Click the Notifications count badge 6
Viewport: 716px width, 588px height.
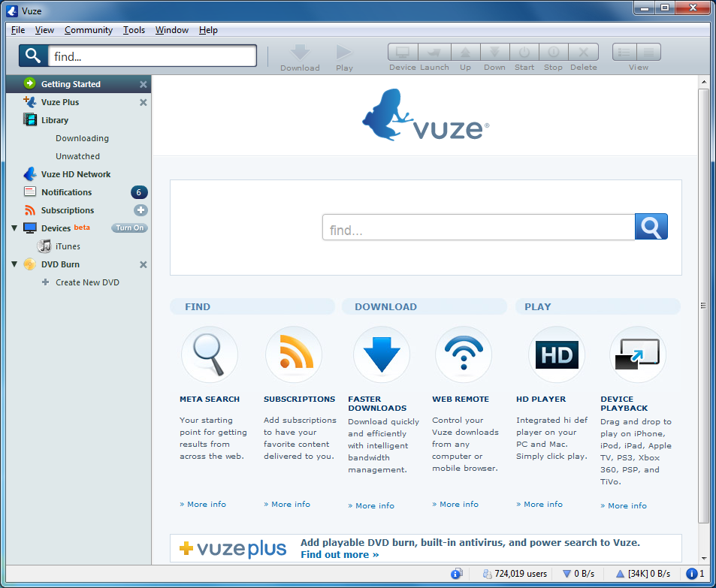tap(139, 192)
